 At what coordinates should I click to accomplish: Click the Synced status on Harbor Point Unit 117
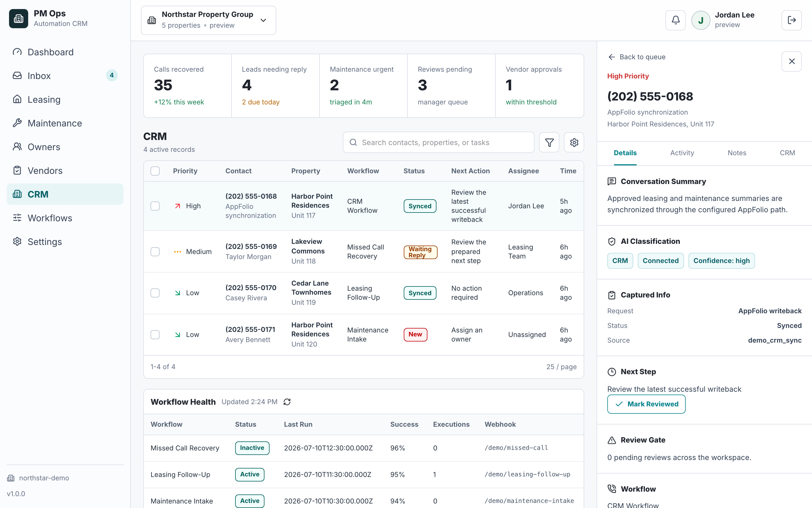[420, 206]
